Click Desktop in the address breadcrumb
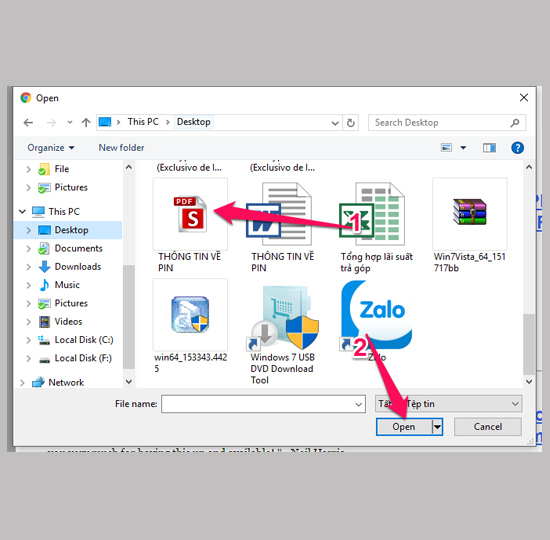 [x=194, y=122]
